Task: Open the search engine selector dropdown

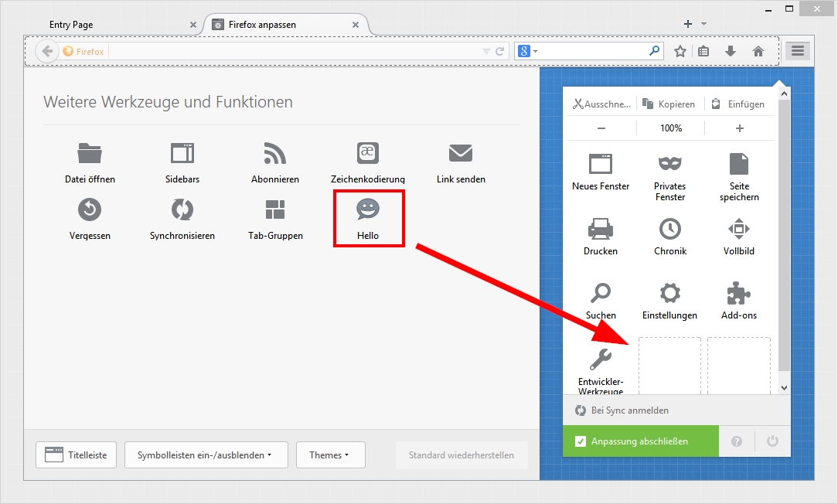Action: point(527,51)
